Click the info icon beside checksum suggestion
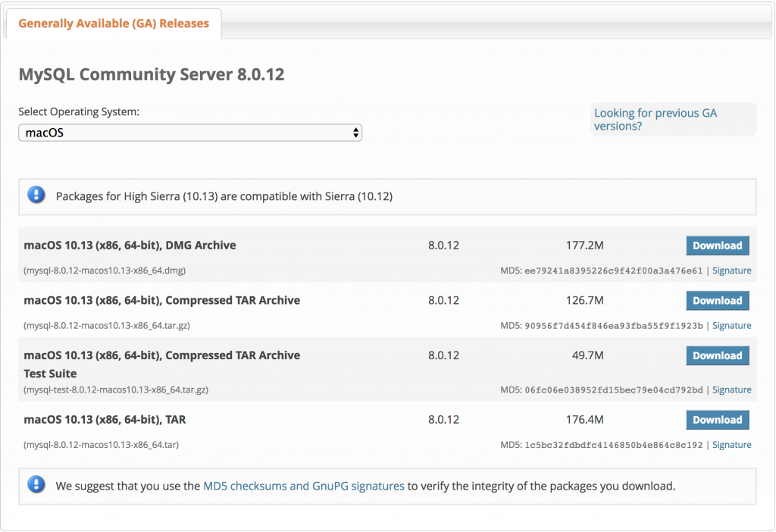 point(36,484)
